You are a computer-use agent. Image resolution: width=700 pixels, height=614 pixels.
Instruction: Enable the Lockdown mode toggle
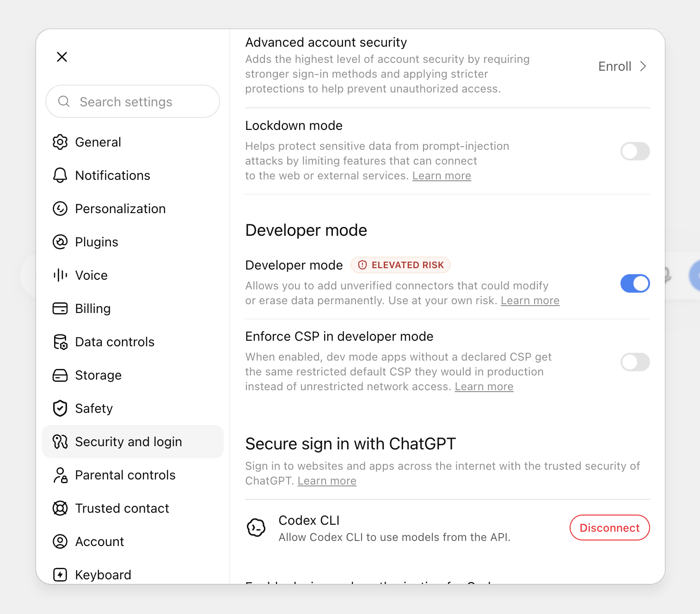tap(635, 151)
